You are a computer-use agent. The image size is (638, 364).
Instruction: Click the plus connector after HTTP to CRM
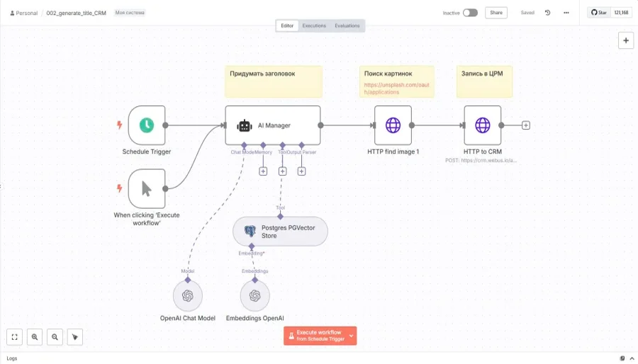point(526,125)
